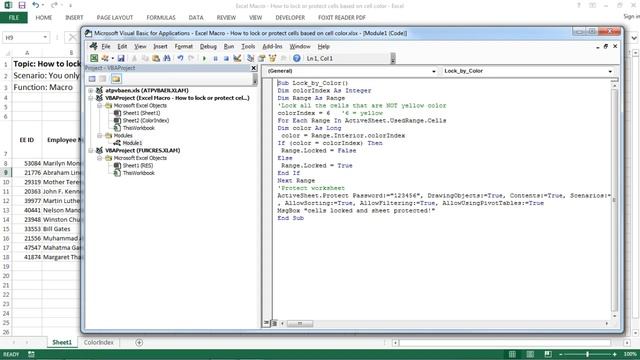
Task: Run the macro with play icon
Action: click(x=204, y=58)
